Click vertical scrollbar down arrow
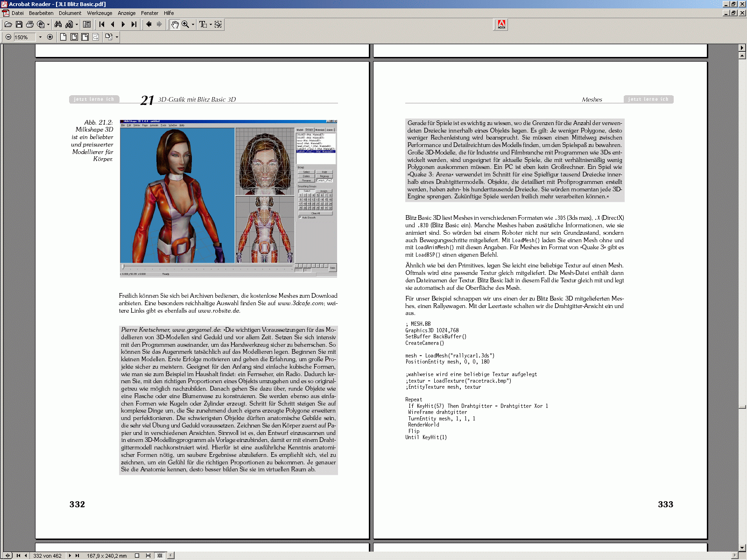Viewport: 747px width, 560px height. tap(742, 548)
